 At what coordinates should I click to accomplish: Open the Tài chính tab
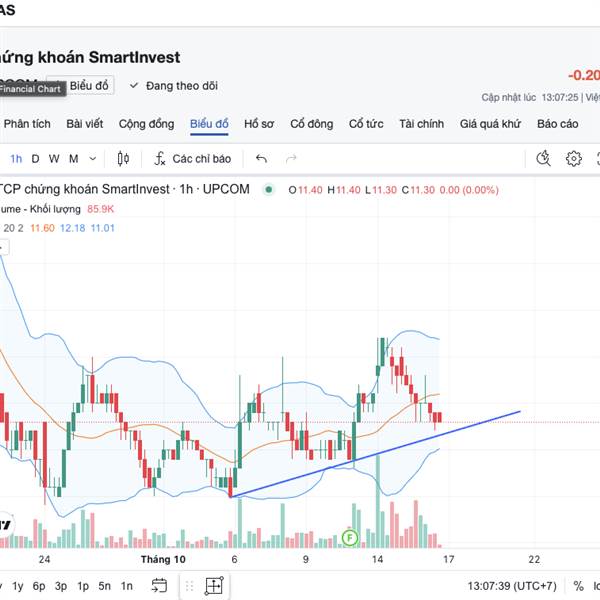click(421, 124)
